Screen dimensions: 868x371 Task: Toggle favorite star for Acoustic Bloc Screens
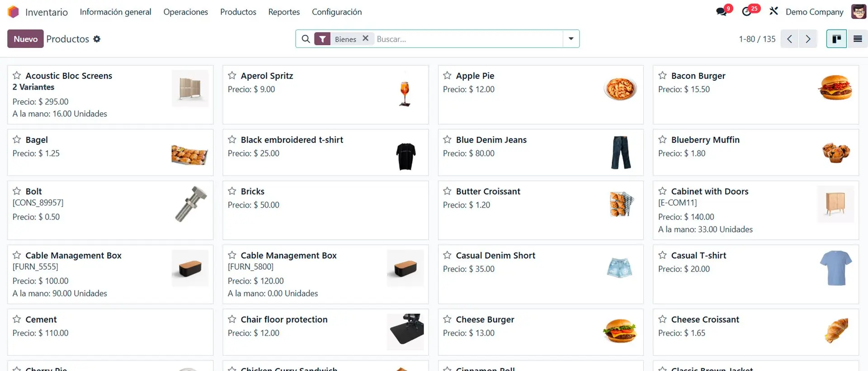pyautogui.click(x=17, y=75)
